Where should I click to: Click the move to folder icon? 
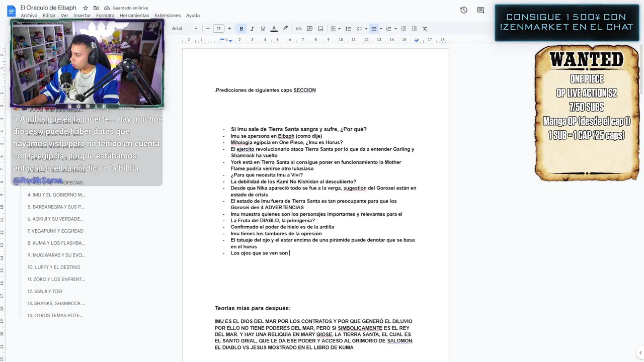[97, 8]
